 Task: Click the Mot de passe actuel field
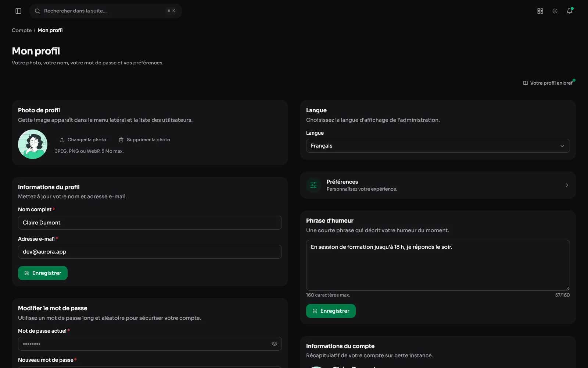[150, 344]
